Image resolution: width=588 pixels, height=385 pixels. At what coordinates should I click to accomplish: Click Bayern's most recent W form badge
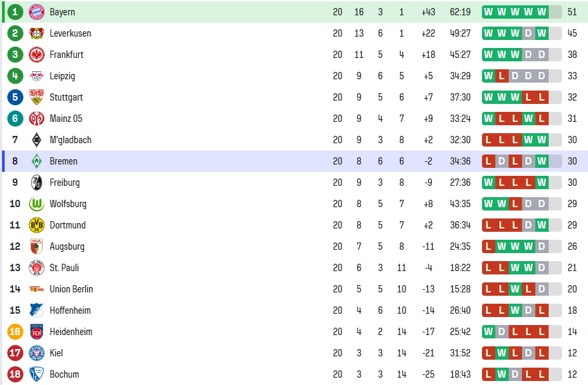541,12
